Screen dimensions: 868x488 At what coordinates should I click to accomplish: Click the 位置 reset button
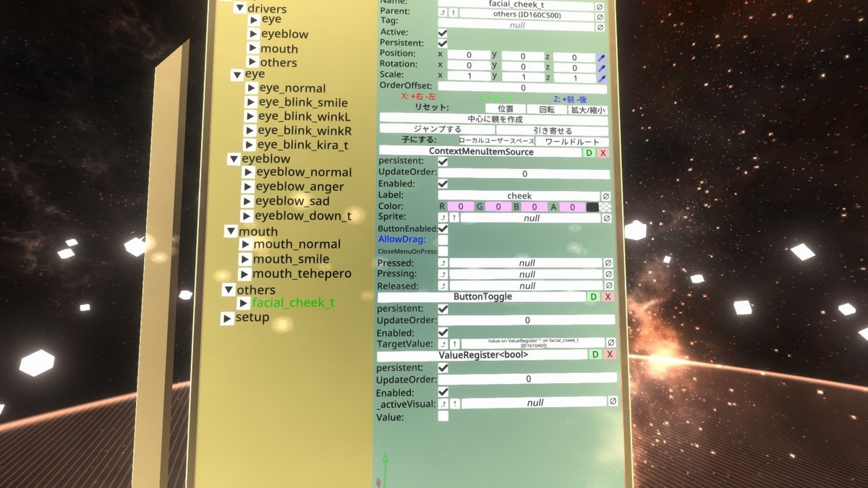pos(505,109)
